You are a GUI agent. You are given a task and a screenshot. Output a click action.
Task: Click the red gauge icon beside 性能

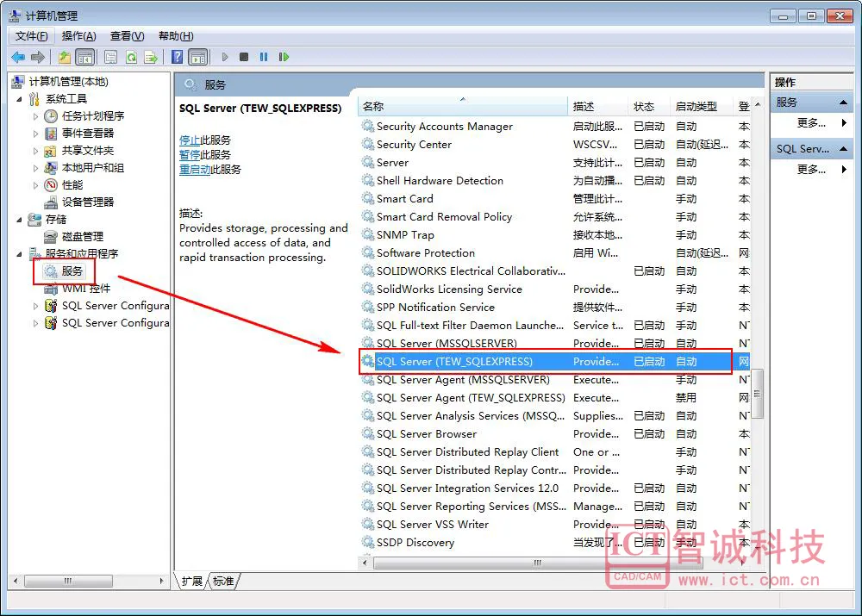pos(51,185)
